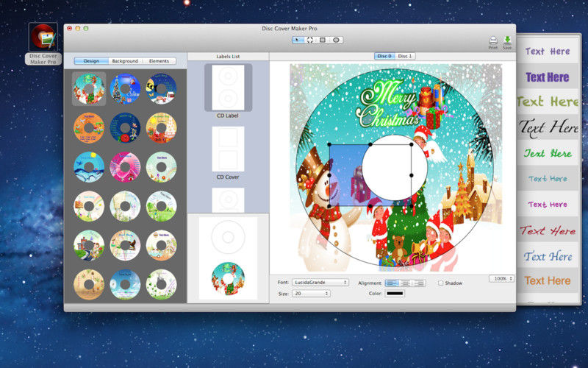Switch to the Elements tab

click(x=159, y=61)
